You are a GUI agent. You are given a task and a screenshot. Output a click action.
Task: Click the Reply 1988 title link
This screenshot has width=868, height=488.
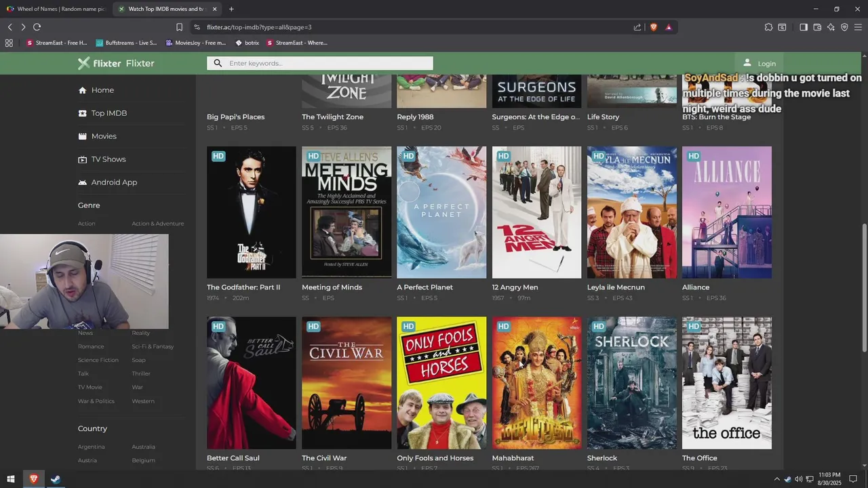415,117
